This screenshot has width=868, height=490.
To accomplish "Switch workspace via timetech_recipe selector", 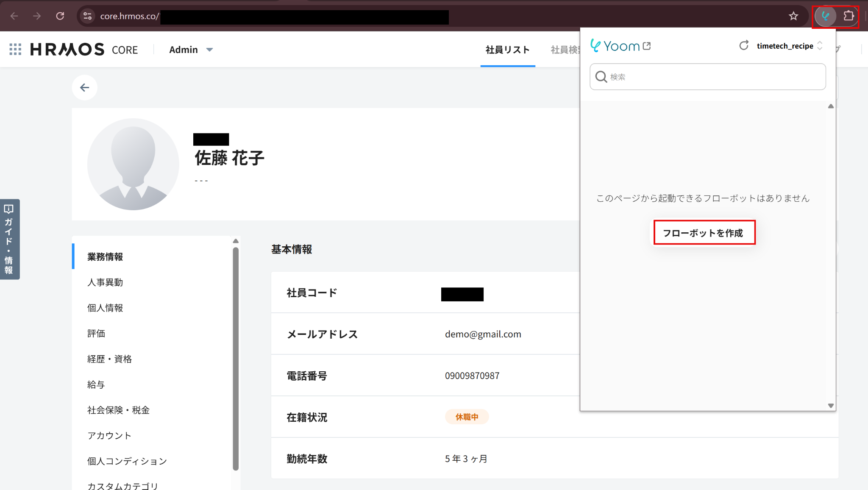I will (789, 46).
